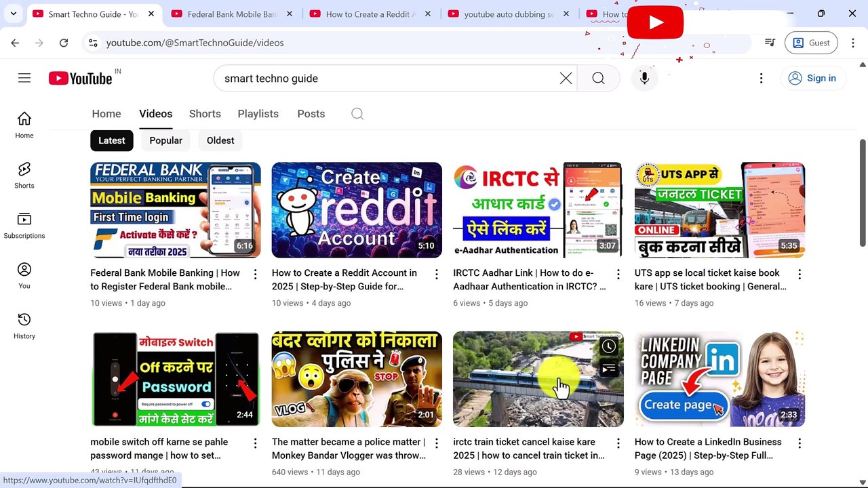Open Subscriptions in the left sidebar
Viewport: 868px width, 488px height.
click(24, 226)
